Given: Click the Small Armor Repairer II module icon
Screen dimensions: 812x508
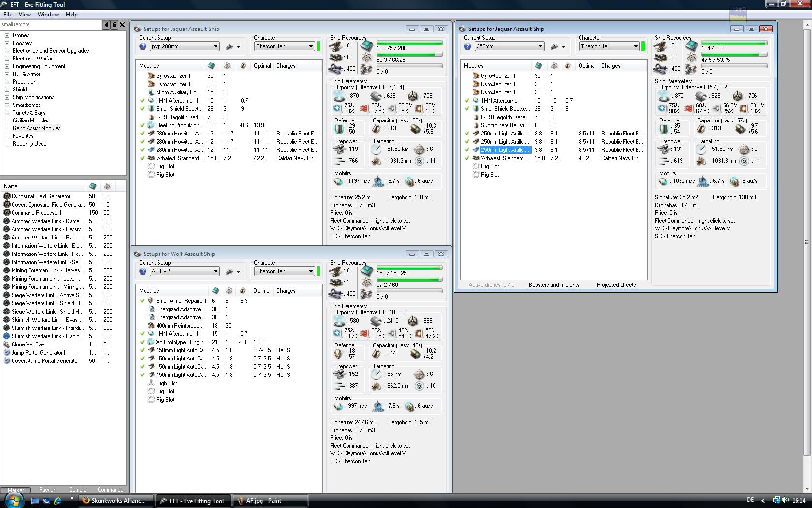Looking at the screenshot, I should pyautogui.click(x=151, y=301).
